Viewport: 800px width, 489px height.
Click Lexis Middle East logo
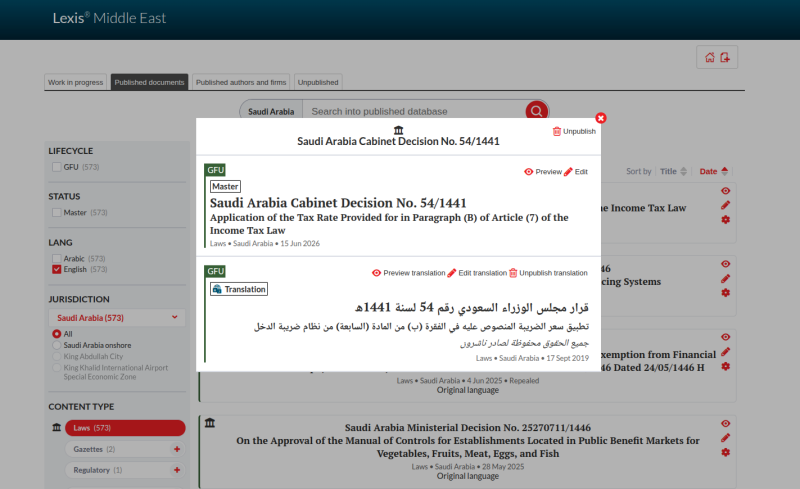pos(109,18)
